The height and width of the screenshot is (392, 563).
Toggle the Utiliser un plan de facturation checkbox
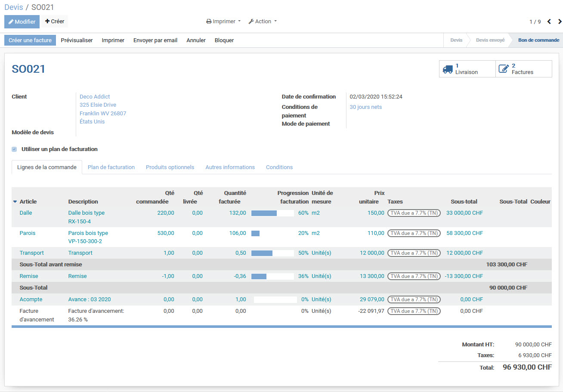[x=14, y=149]
